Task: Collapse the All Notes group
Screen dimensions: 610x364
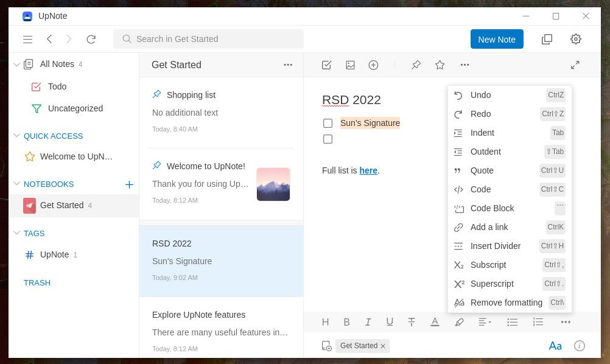Action: point(17,64)
